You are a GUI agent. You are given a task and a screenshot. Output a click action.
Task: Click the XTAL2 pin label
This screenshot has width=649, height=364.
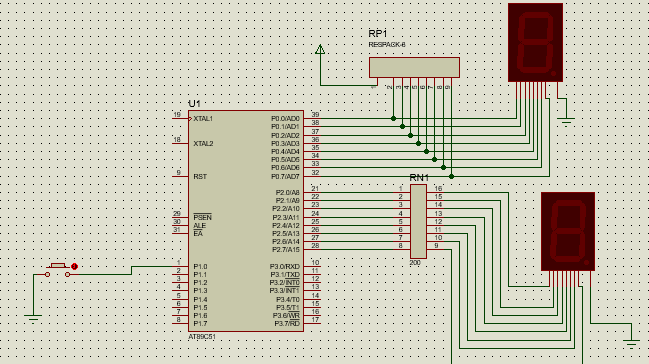coord(203,144)
